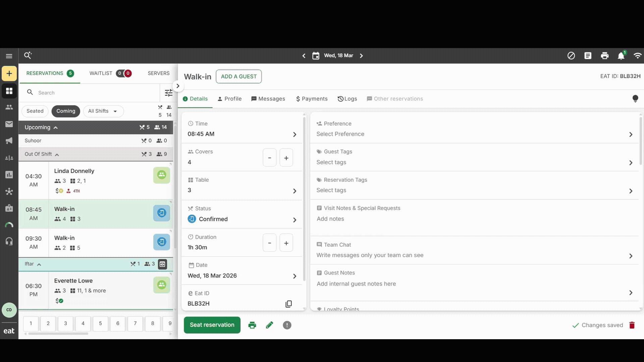Open the notifications bell icon
Screen dimensions: 644x362
[x=621, y=56]
